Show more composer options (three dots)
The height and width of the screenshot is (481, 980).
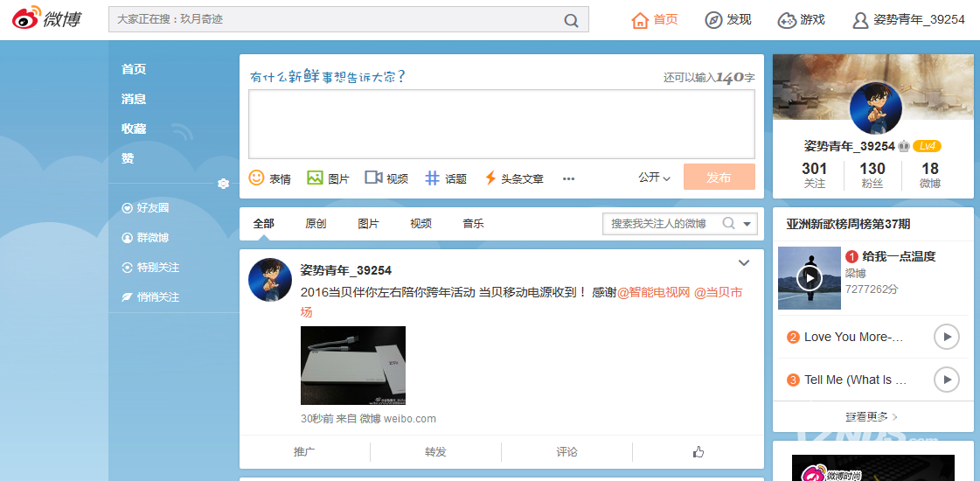568,179
